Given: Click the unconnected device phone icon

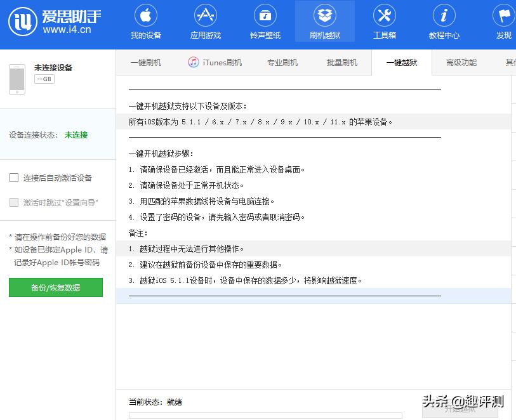Looking at the screenshot, I should pyautogui.click(x=19, y=79).
